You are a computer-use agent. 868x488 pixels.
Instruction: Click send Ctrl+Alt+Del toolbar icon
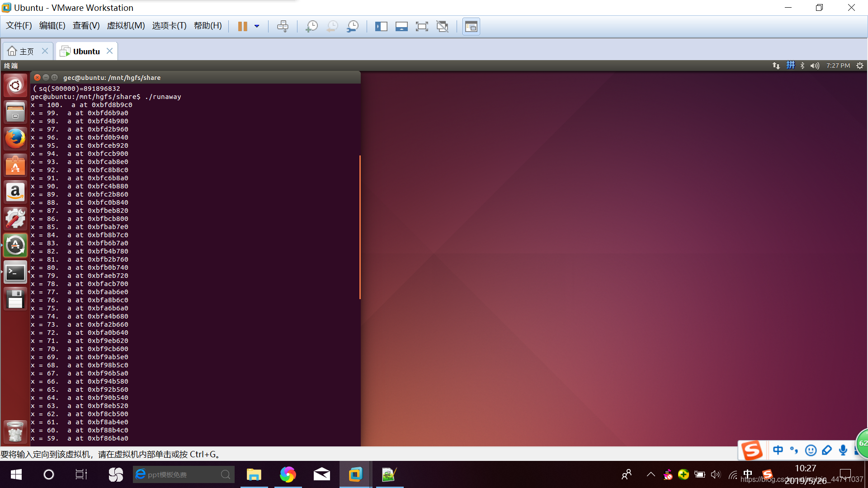pos(283,26)
